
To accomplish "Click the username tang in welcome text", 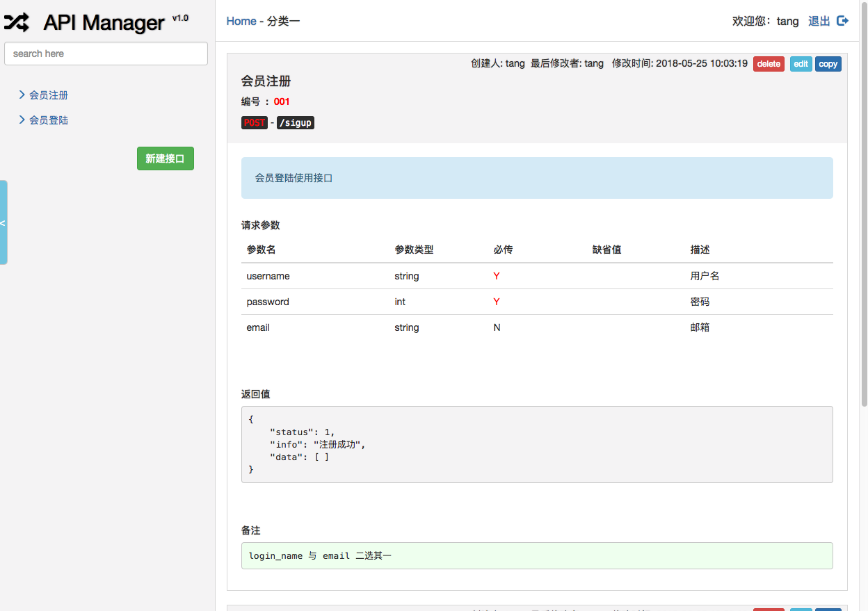I will [x=788, y=21].
